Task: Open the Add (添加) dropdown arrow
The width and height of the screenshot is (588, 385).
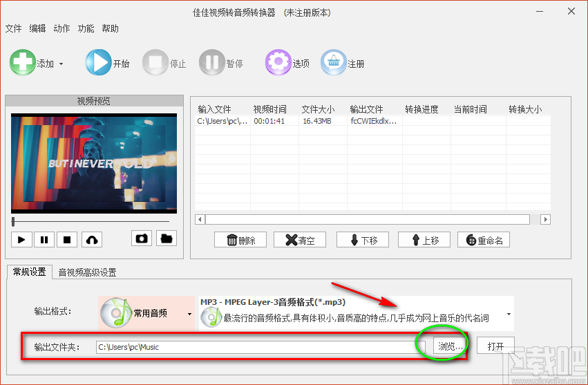Action: click(61, 64)
